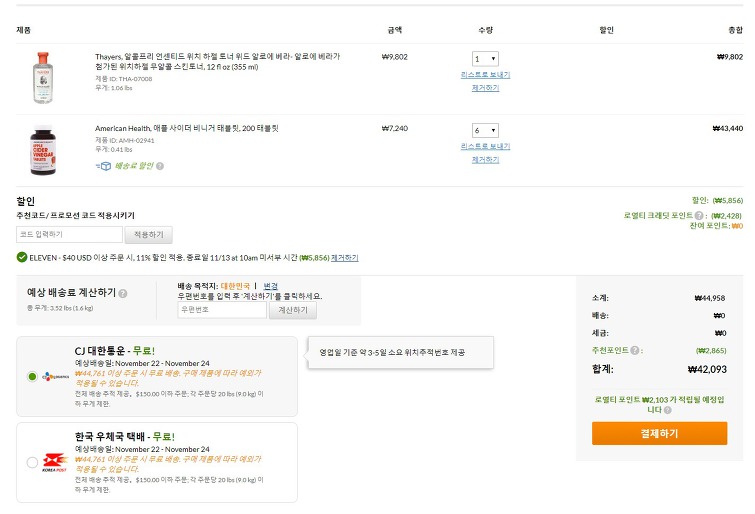Click the help icon beside 배송료 할인
Screen dimensions: 755x514
pos(160,166)
